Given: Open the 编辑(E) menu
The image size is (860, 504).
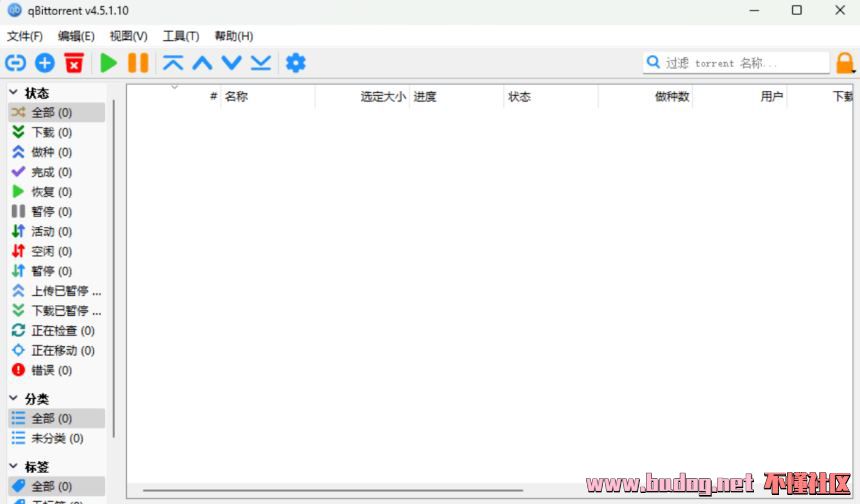Looking at the screenshot, I should pyautogui.click(x=76, y=36).
